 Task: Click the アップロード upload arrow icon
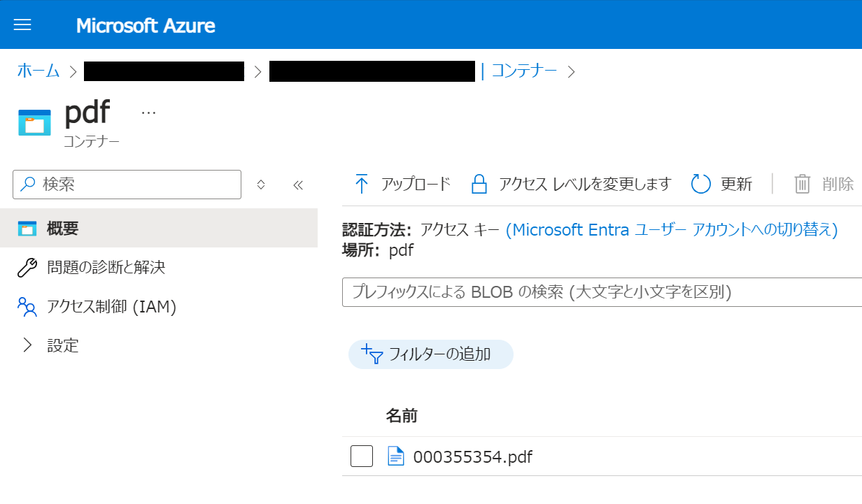click(361, 184)
